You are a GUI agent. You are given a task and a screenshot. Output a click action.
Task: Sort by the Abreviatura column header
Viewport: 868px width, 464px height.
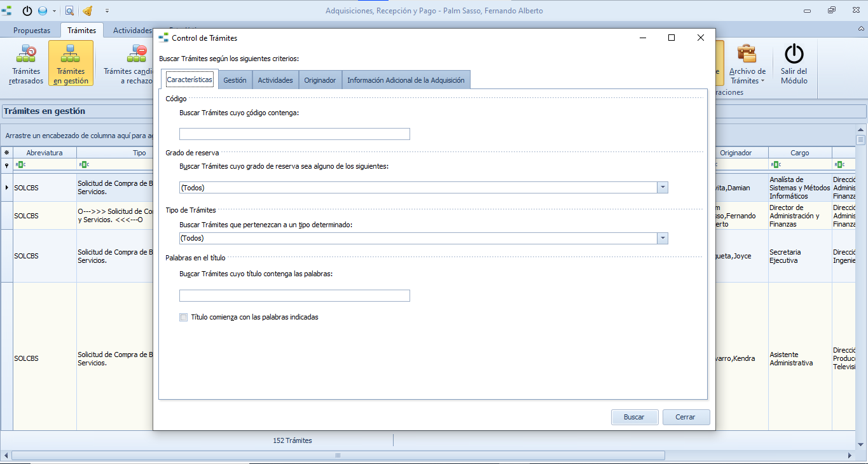[x=45, y=153]
